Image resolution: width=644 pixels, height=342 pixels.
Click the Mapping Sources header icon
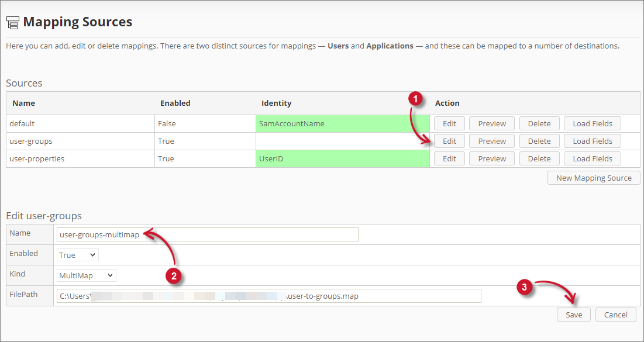pos(12,23)
